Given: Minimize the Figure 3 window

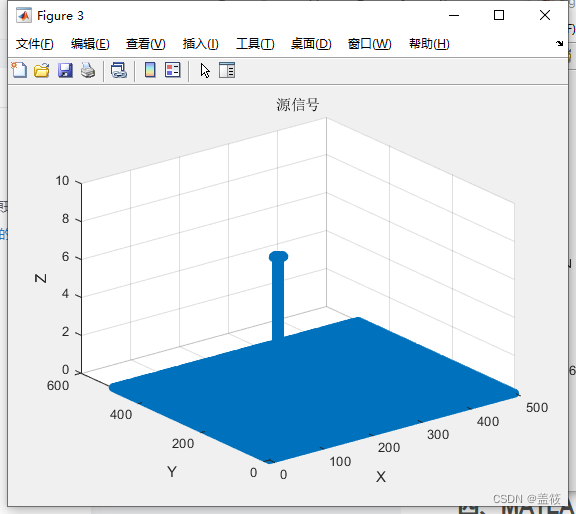Looking at the screenshot, I should click(454, 15).
